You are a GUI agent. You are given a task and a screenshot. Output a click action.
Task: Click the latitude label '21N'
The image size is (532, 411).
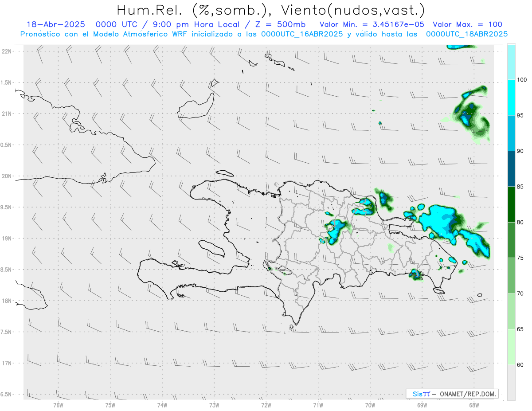[7, 114]
